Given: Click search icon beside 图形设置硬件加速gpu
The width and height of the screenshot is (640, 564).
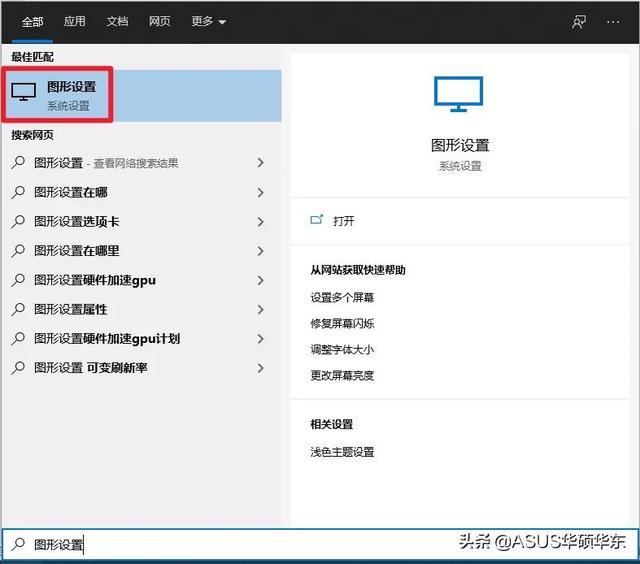Looking at the screenshot, I should (x=18, y=280).
